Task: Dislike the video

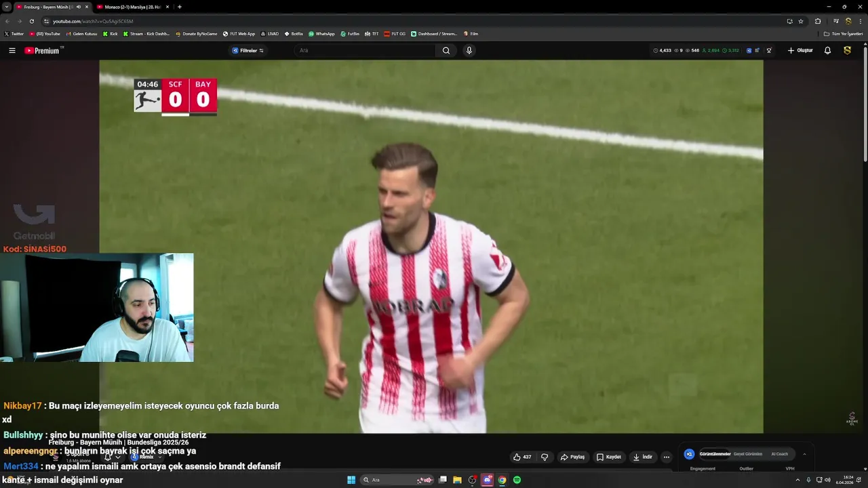Action: pos(545,457)
